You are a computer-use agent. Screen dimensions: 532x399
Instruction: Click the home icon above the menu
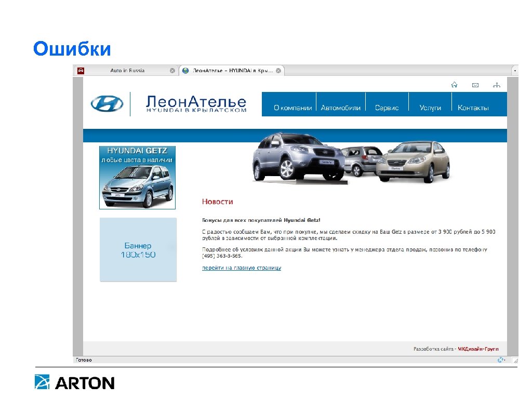pyautogui.click(x=454, y=85)
